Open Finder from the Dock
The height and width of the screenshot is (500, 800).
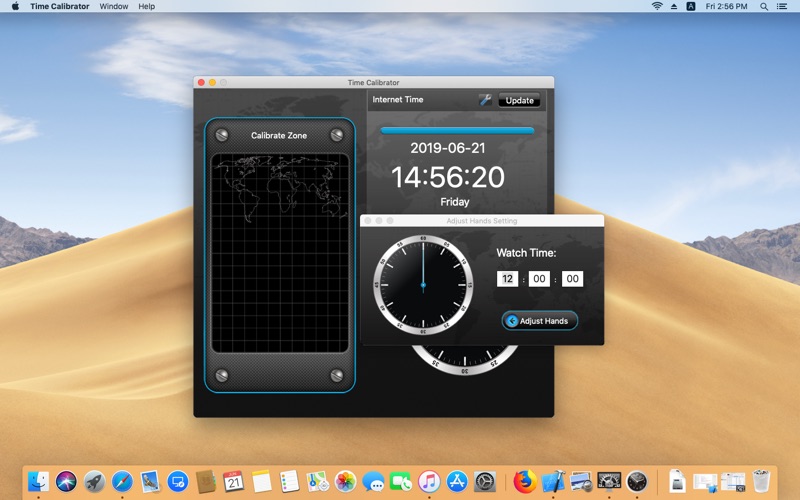click(x=38, y=481)
